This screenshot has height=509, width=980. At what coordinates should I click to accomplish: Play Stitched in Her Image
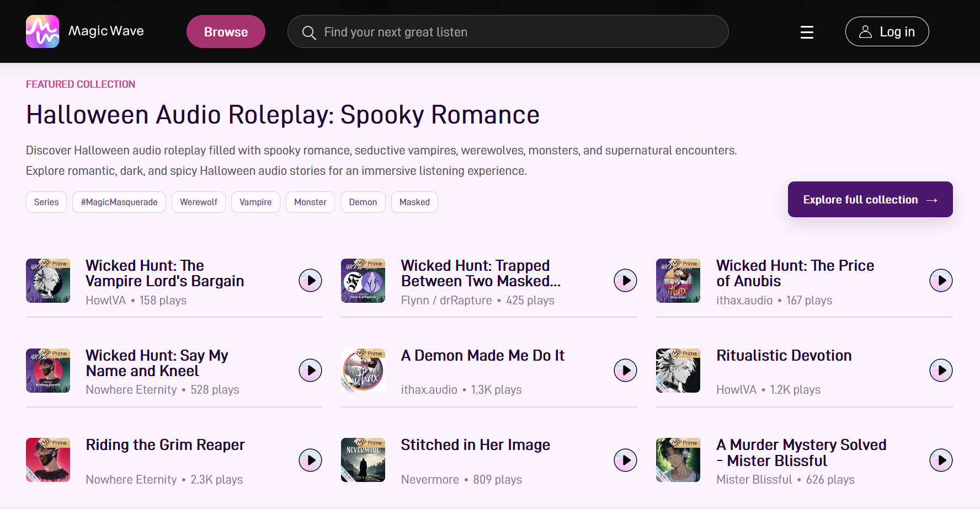[x=626, y=460]
